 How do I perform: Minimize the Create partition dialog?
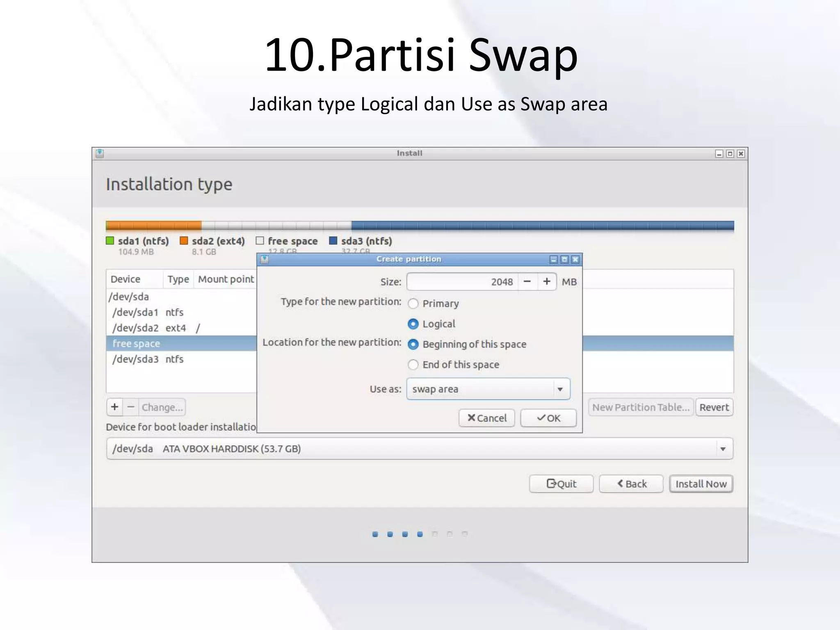554,259
